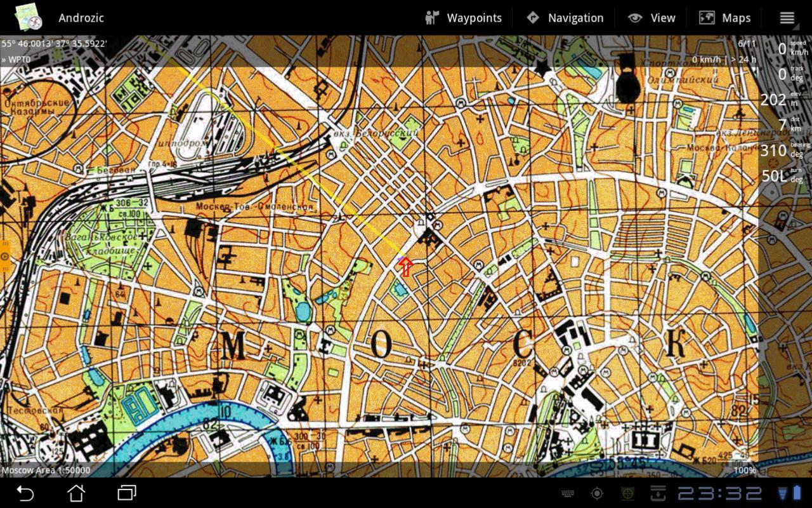Tap the download notification icon

[x=658, y=493]
